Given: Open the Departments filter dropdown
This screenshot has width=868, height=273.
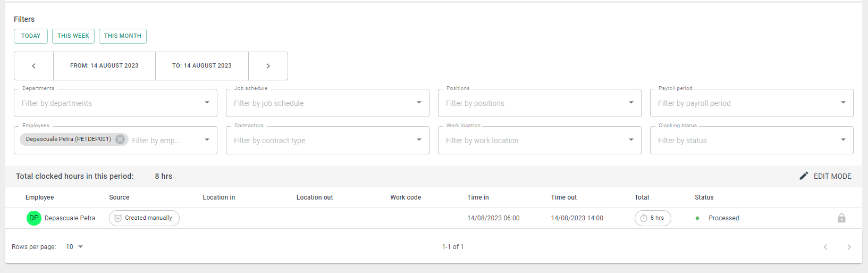Looking at the screenshot, I should [x=115, y=103].
